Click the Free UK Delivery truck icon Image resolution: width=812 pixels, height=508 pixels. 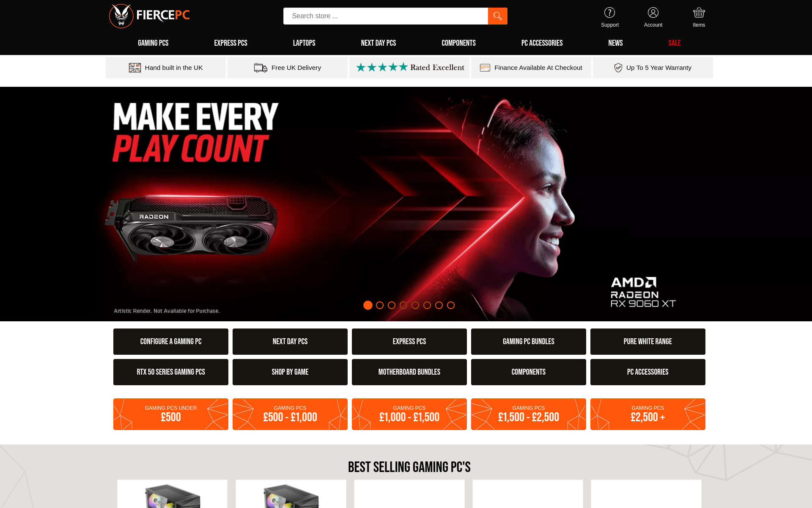coord(261,68)
